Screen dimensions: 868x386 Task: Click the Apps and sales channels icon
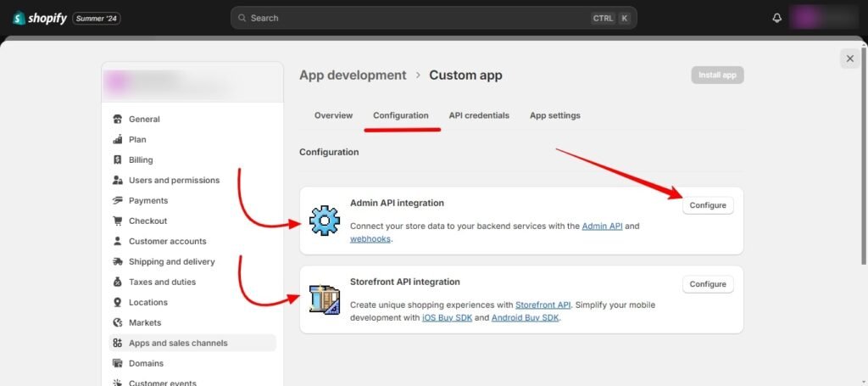point(117,344)
